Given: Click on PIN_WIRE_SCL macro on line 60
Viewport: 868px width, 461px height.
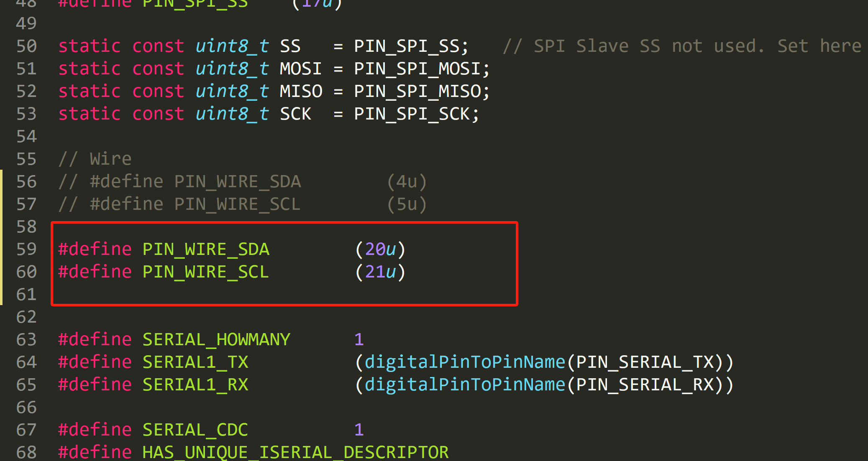Looking at the screenshot, I should click(205, 272).
